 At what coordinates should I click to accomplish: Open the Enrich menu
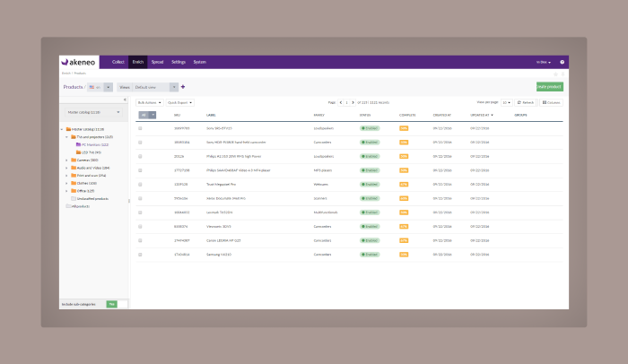point(138,62)
